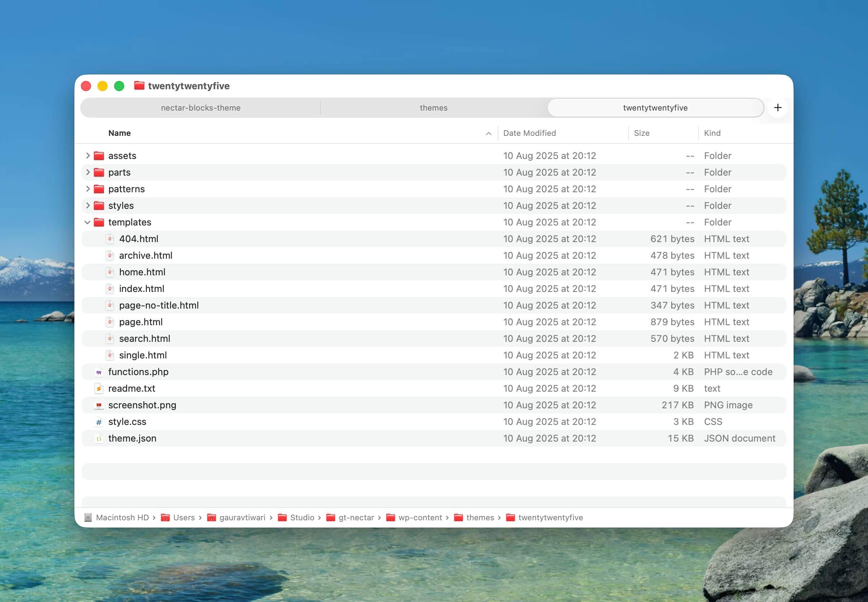Switch to the nectar-blocks-theme tab
This screenshot has height=602, width=868.
tap(200, 108)
